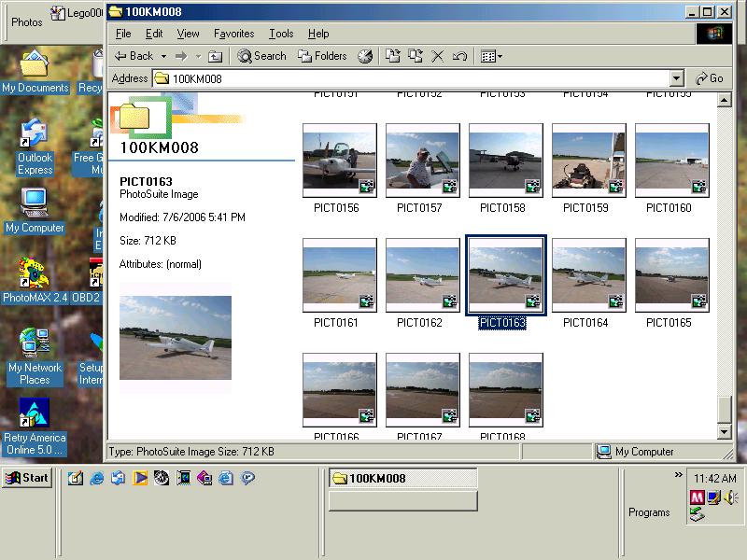This screenshot has height=560, width=747.
Task: Open the Views dropdown in toolbar
Action: [491, 56]
